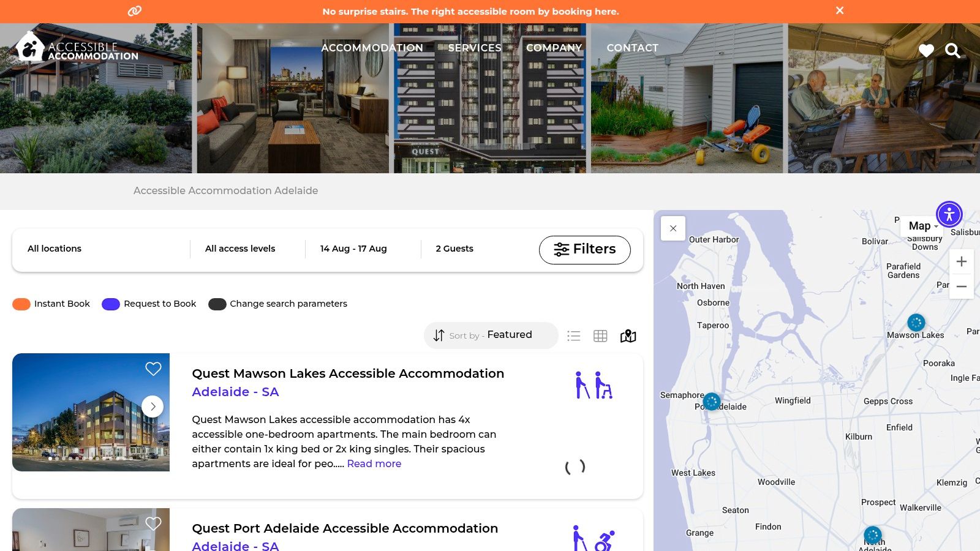This screenshot has width=980, height=551.
Task: Open the search magnifier in header
Action: pyautogui.click(x=952, y=51)
